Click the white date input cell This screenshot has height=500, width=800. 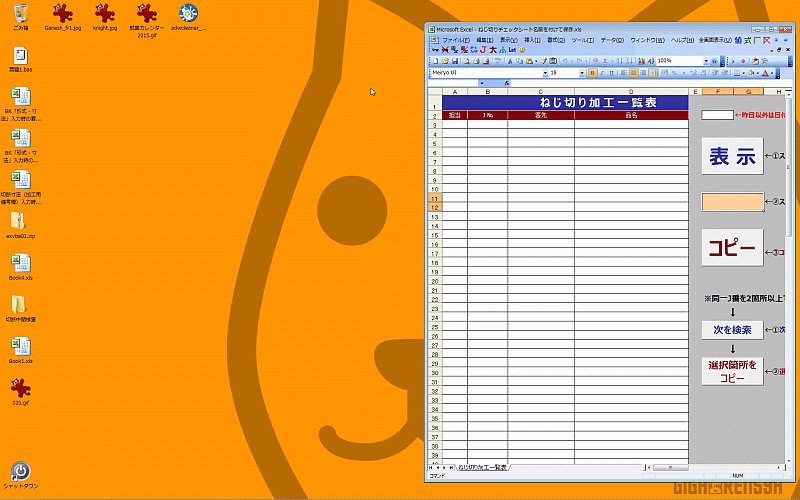[x=717, y=115]
